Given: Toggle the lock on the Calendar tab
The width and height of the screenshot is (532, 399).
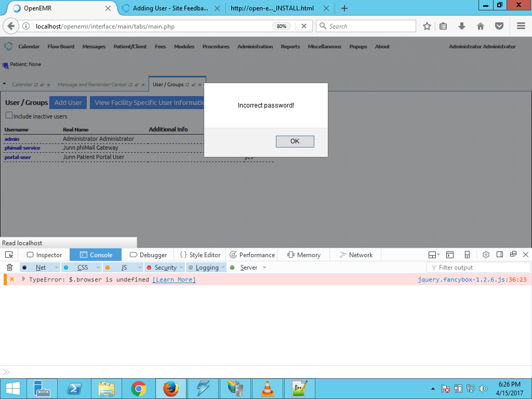Looking at the screenshot, I should pyautogui.click(x=42, y=85).
